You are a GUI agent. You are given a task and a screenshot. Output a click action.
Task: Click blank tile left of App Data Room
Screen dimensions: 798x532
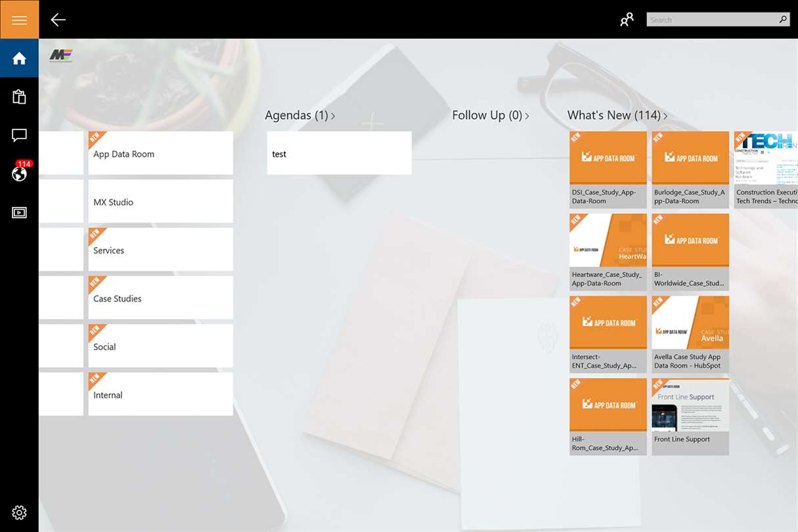tap(61, 153)
